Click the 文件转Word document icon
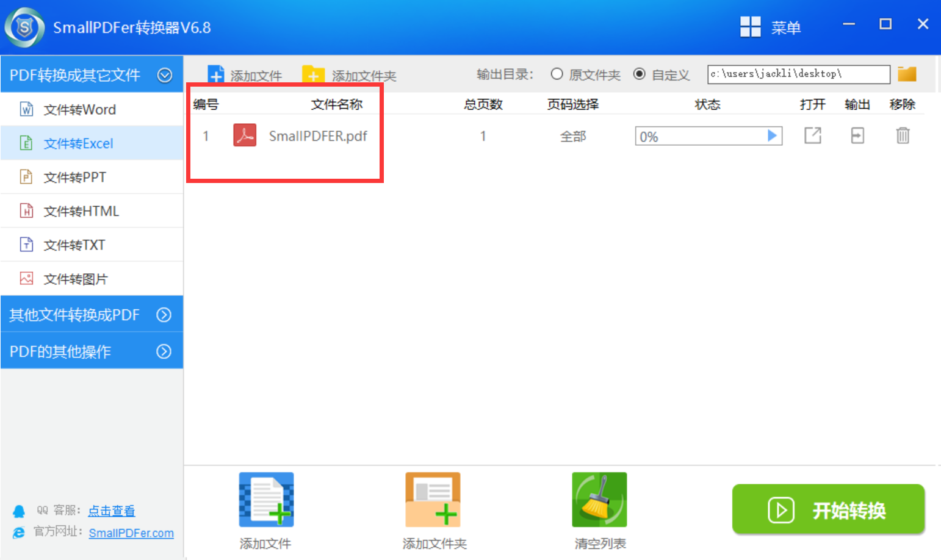This screenshot has height=560, width=941. coord(27,109)
